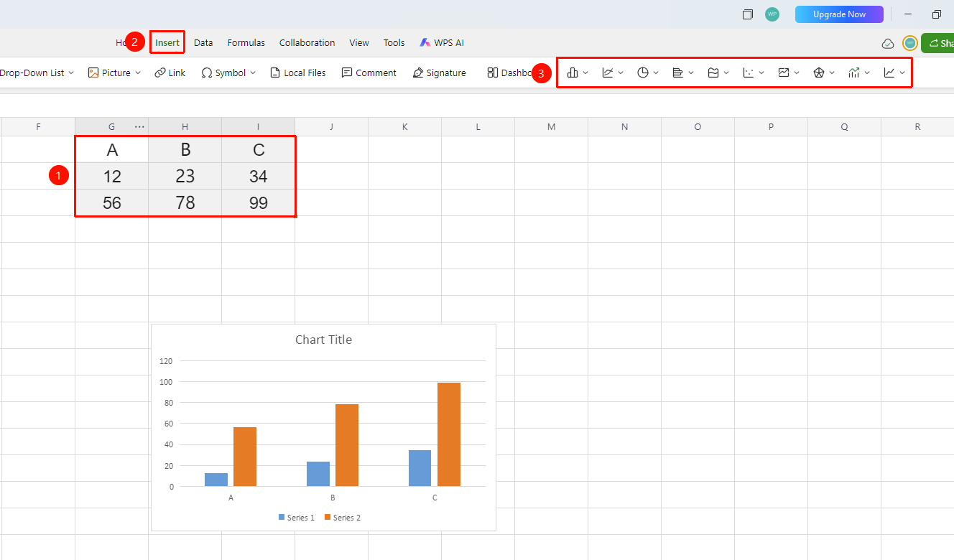This screenshot has width=954, height=560.
Task: Go to the View tab
Action: click(x=359, y=43)
